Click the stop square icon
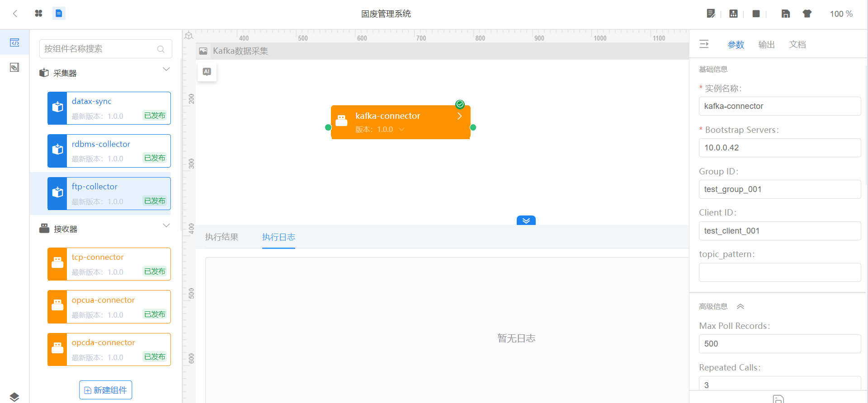 click(756, 14)
